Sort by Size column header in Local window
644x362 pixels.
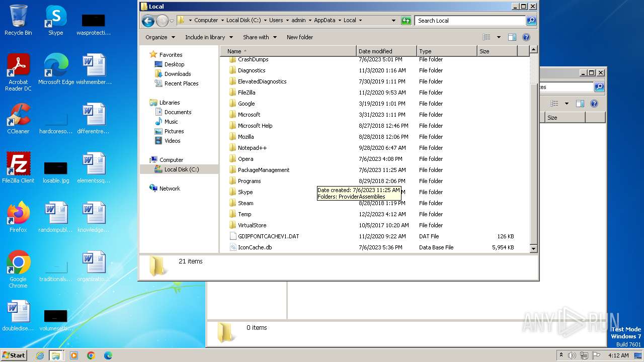click(x=497, y=51)
